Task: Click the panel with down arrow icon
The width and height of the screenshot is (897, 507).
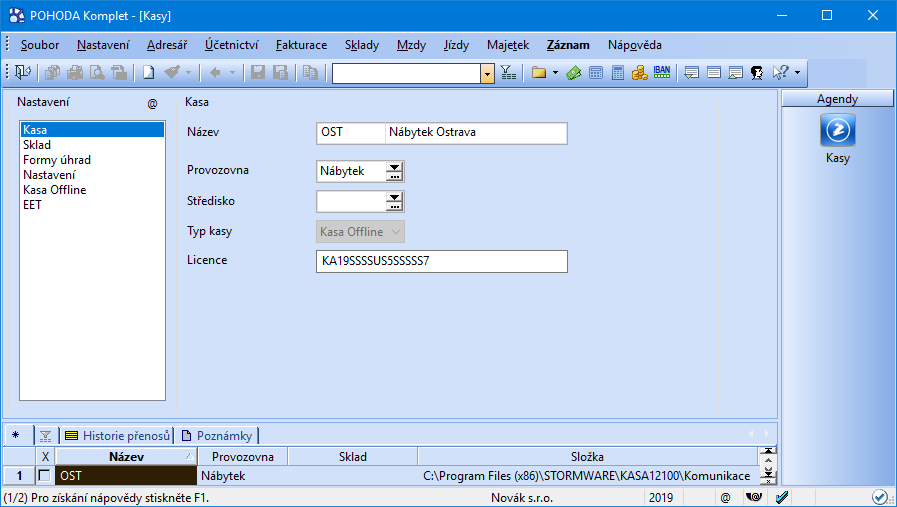Action: tap(692, 72)
